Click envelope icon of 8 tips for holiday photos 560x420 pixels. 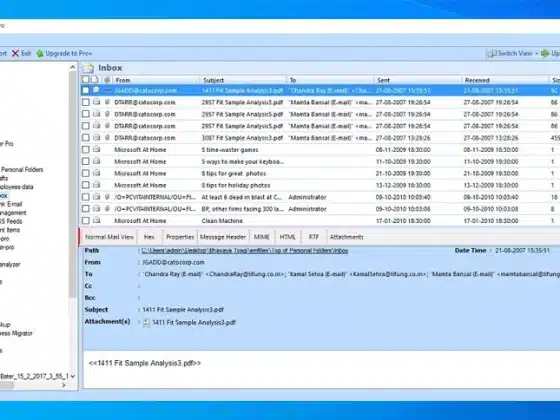(96, 185)
